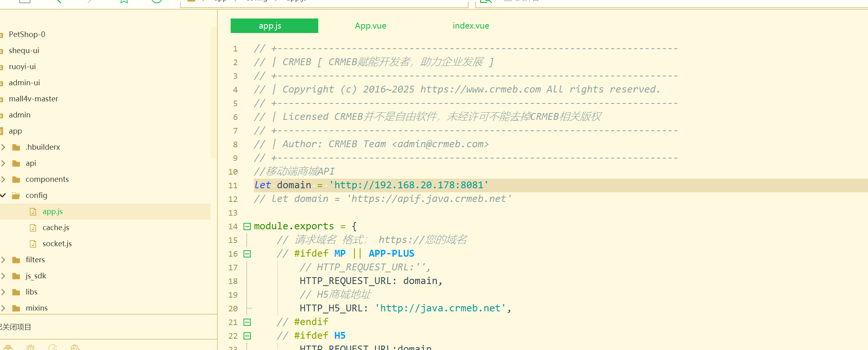Screen dimensions: 868x350
Task: Select the app project root
Action: (x=15, y=131)
